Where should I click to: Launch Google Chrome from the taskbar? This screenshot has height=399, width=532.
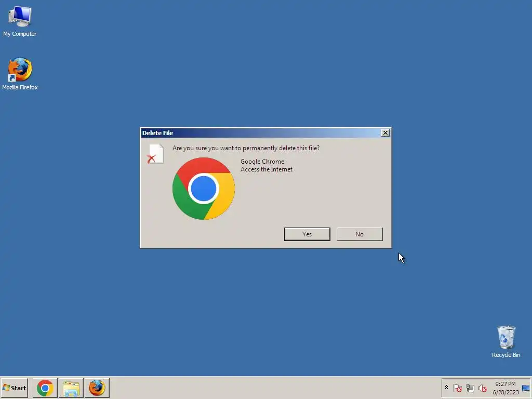pos(45,388)
